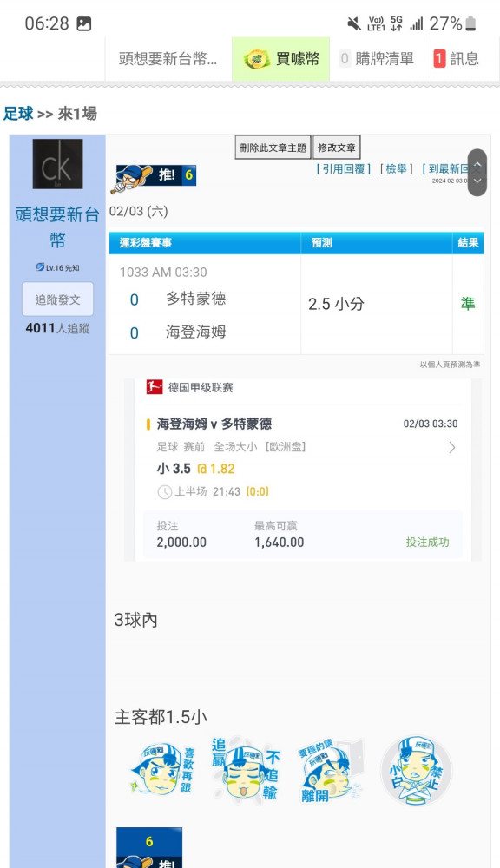The image size is (500, 868).
Task: Click the Bundesliga league logo icon
Action: coord(154,386)
